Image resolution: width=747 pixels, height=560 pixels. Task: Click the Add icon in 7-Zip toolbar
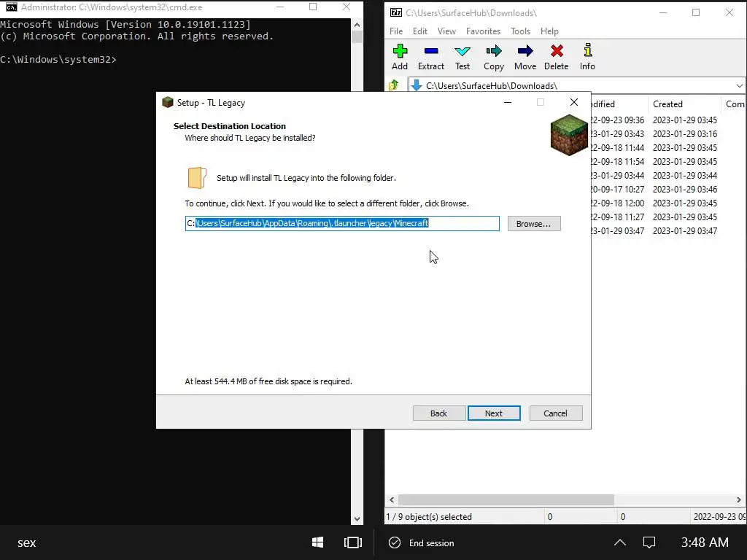[x=400, y=57]
